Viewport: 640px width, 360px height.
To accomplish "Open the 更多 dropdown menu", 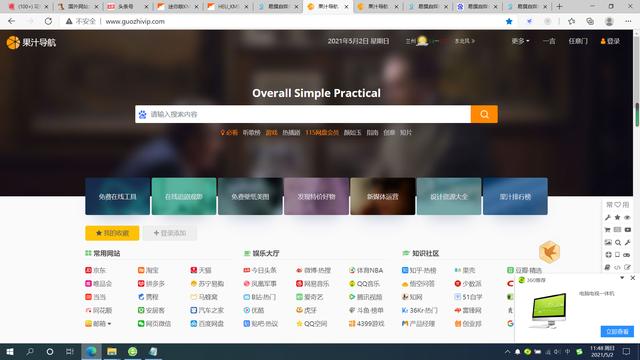I will point(520,41).
